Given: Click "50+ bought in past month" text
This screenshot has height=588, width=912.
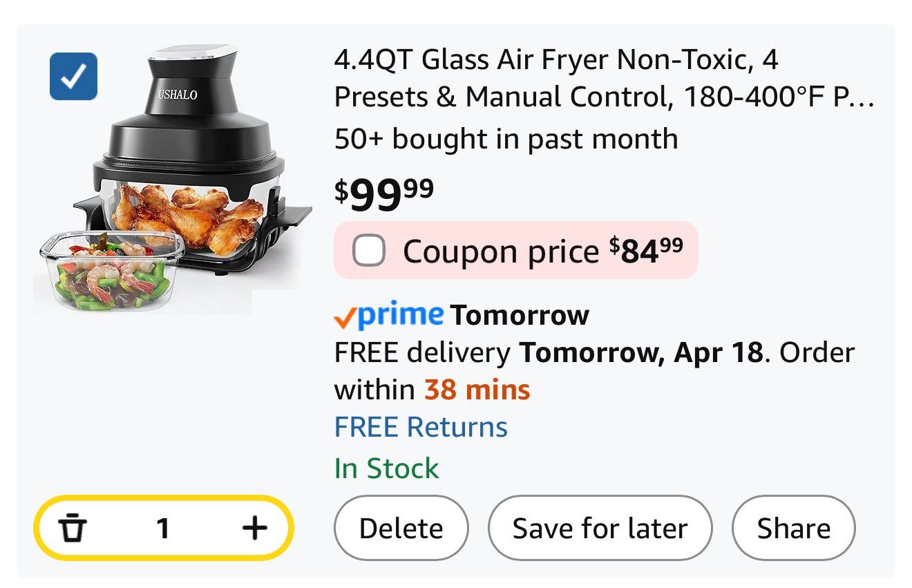Looking at the screenshot, I should tap(506, 139).
